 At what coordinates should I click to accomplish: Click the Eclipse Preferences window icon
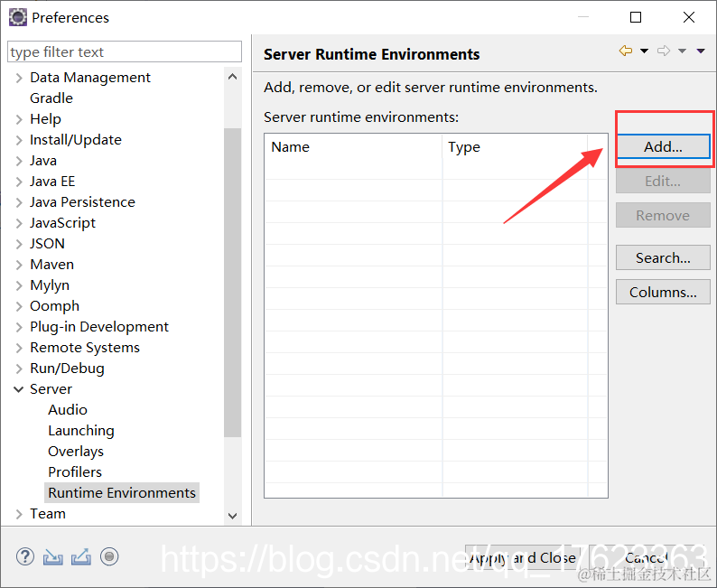click(x=18, y=17)
